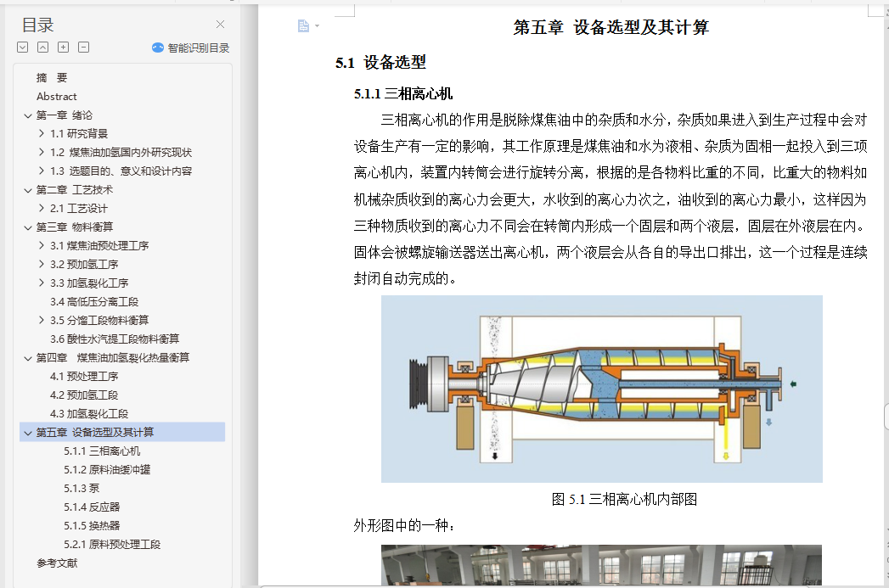889x588 pixels.
Task: Go to 5.1.1 三相离心机 in outline
Action: tap(102, 451)
